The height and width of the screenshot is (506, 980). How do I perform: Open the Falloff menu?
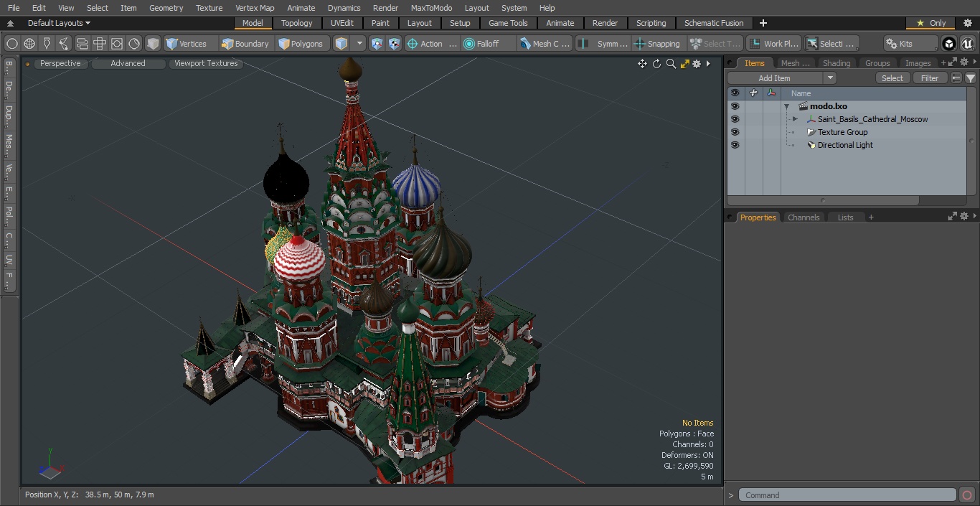tap(489, 44)
